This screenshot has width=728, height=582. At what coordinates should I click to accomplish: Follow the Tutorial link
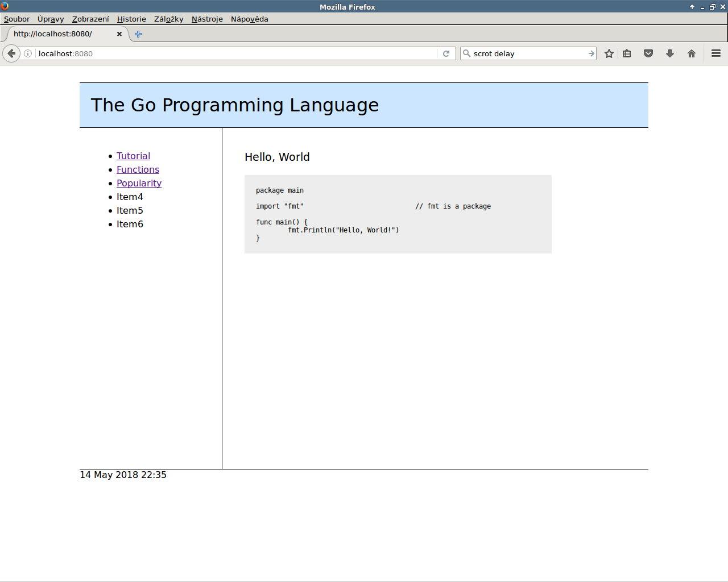click(x=133, y=156)
